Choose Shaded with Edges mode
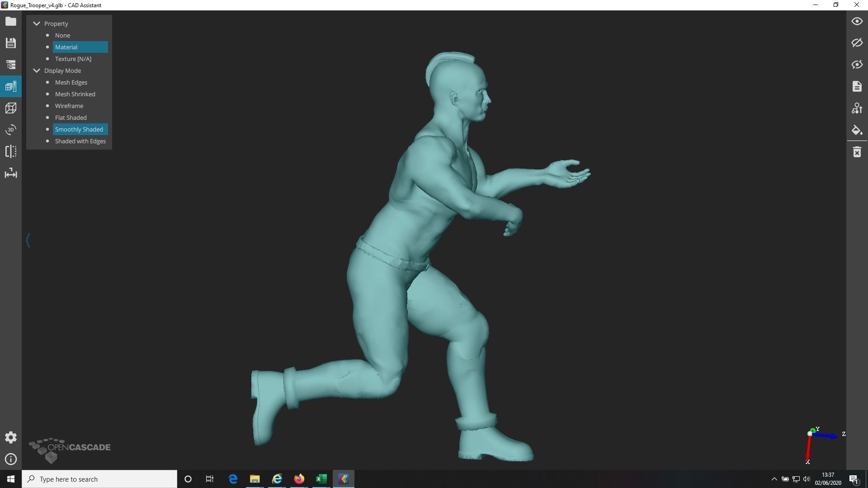The height and width of the screenshot is (488, 868). [80, 141]
